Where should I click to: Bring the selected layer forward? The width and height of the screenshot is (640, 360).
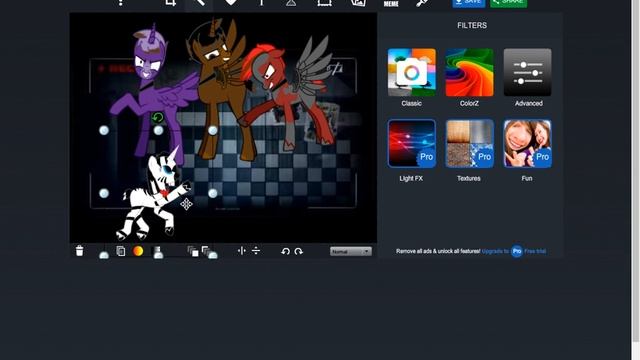[x=193, y=251]
